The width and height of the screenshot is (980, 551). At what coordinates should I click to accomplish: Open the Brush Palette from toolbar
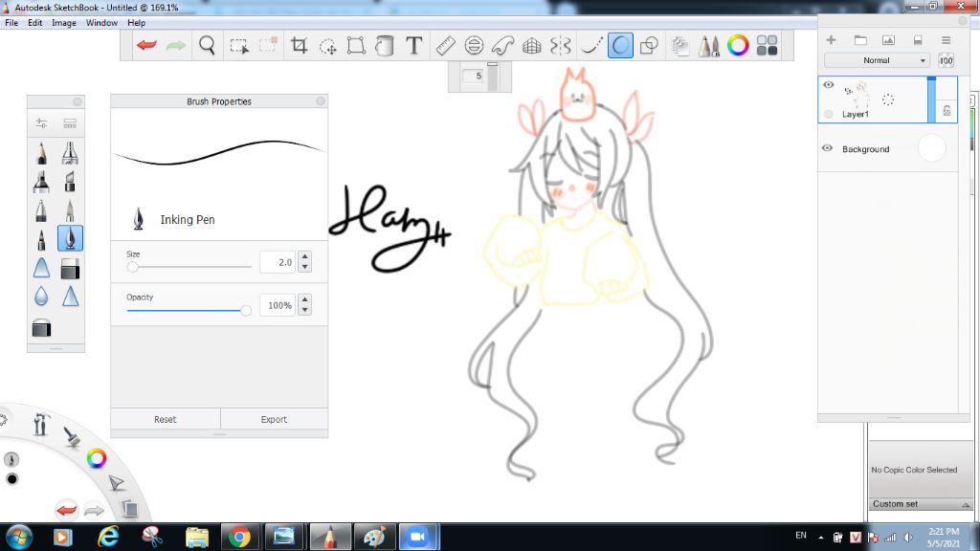click(709, 46)
